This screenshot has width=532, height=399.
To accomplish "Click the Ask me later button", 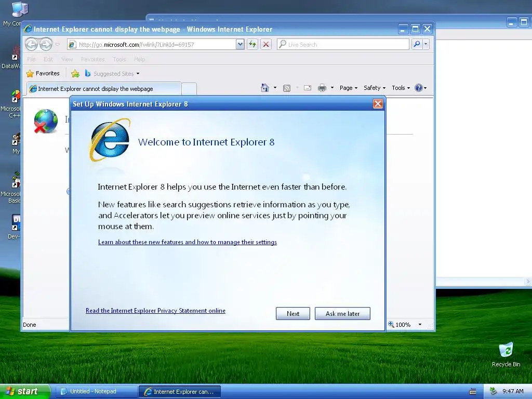I will click(342, 313).
